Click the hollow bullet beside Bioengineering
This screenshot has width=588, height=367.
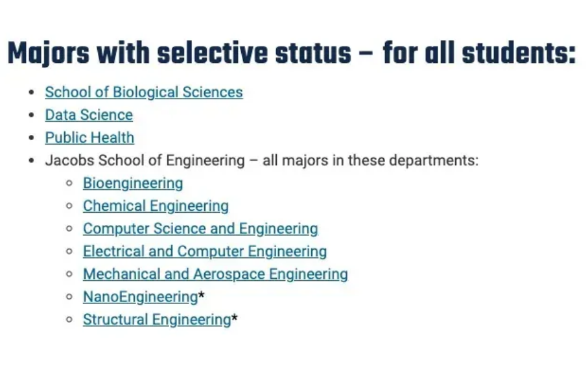[x=69, y=183]
